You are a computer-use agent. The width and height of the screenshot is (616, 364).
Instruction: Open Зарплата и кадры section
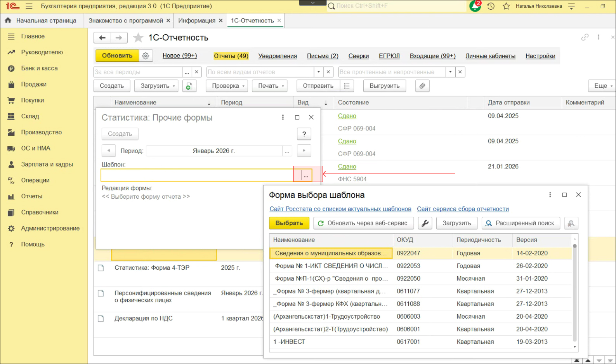click(x=47, y=164)
